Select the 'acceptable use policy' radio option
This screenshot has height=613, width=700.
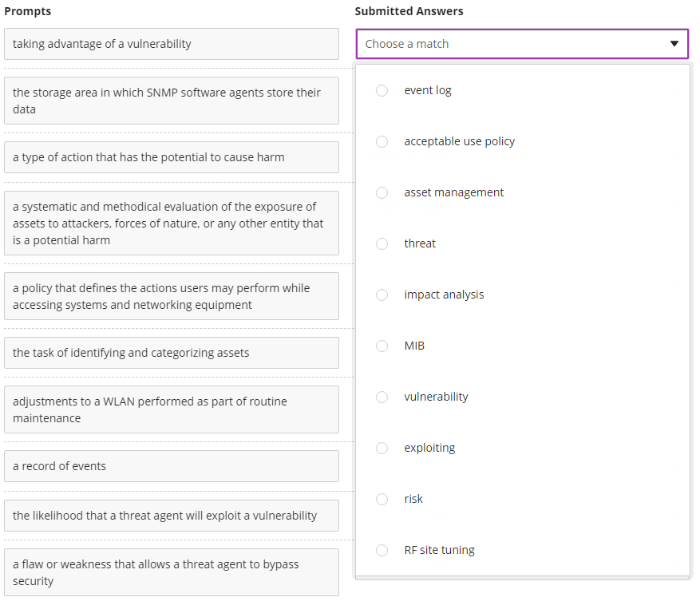pyautogui.click(x=382, y=142)
